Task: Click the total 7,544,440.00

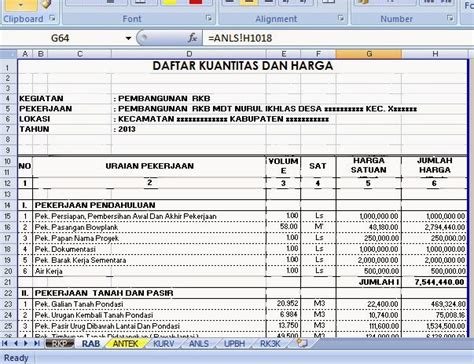Action: (440, 283)
